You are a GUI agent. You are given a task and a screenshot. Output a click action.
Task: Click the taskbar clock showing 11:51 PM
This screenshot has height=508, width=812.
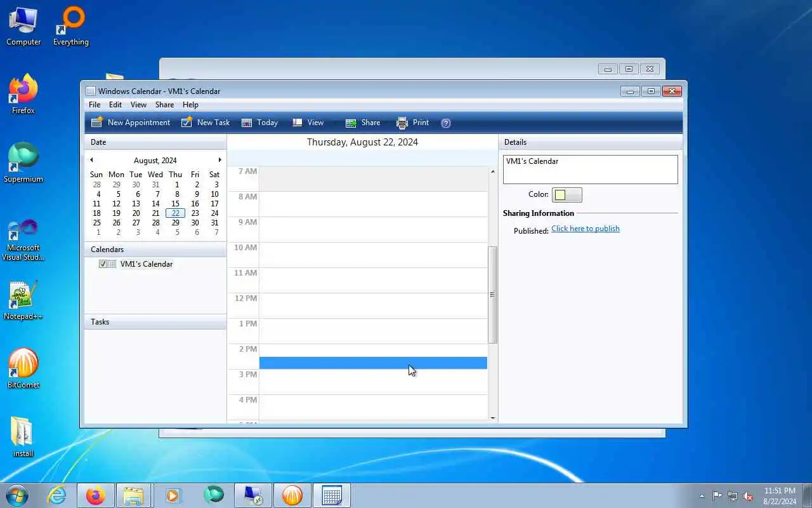coord(780,496)
